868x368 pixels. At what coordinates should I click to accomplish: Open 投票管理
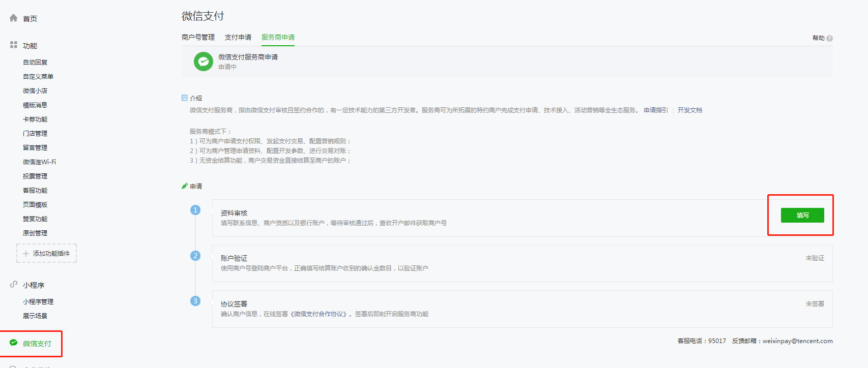[35, 176]
